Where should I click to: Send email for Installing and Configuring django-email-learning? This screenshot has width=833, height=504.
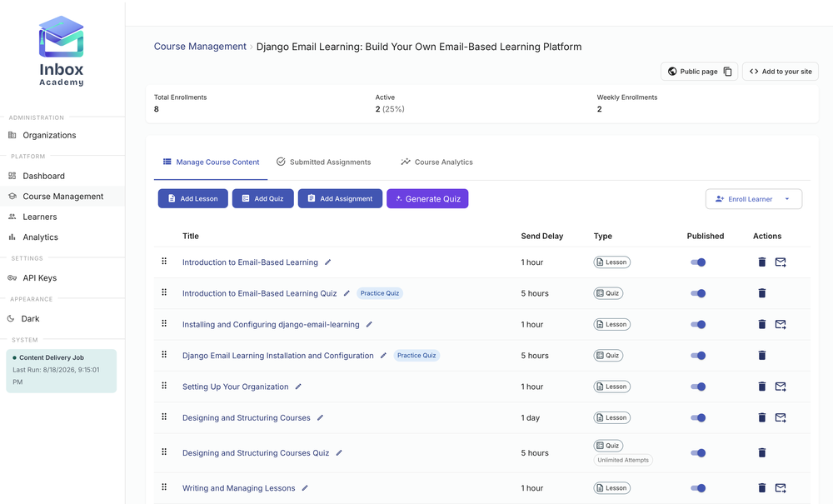point(781,324)
